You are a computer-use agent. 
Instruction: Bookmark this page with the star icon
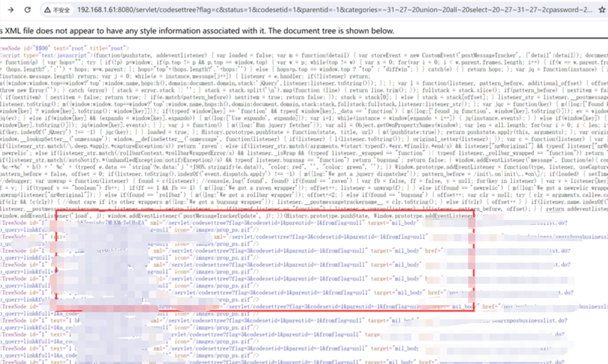tap(602, 10)
